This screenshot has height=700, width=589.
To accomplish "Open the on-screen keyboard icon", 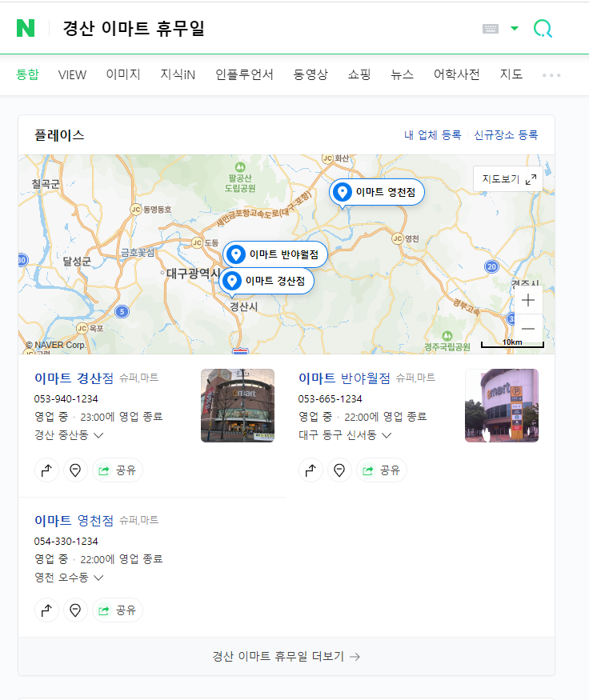I will [x=491, y=29].
